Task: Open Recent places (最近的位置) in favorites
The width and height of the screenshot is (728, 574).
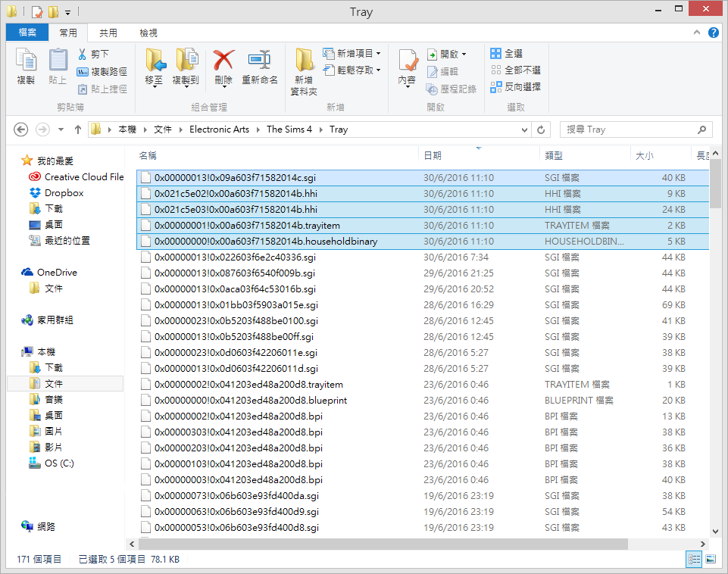Action: coord(59,241)
